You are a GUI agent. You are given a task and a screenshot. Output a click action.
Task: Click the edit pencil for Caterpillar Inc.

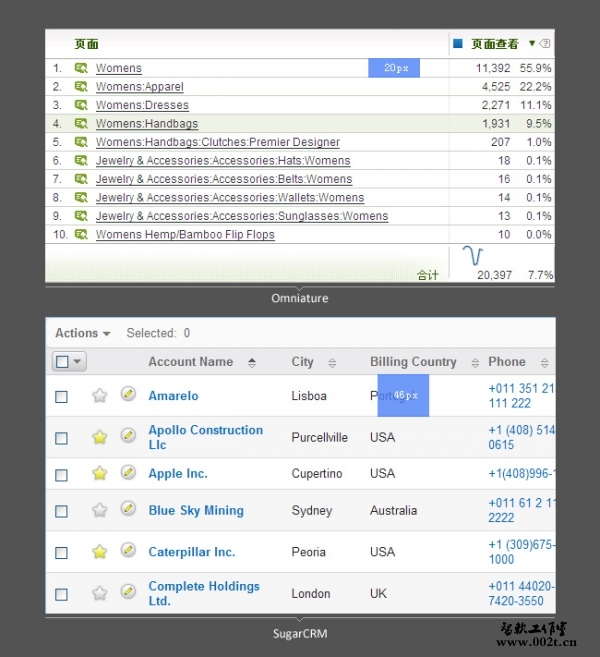(x=128, y=551)
